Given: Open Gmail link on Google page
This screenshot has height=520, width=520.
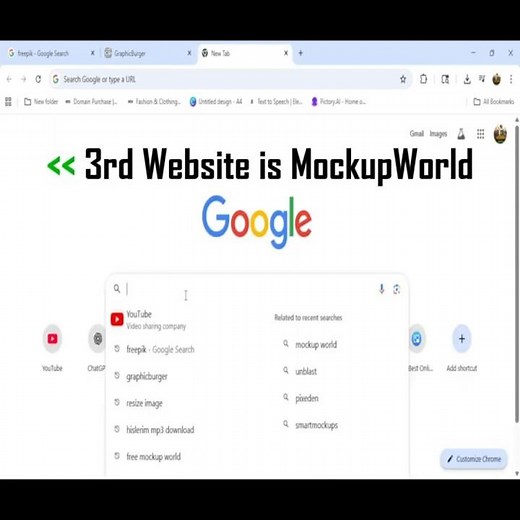Looking at the screenshot, I should click(x=417, y=134).
